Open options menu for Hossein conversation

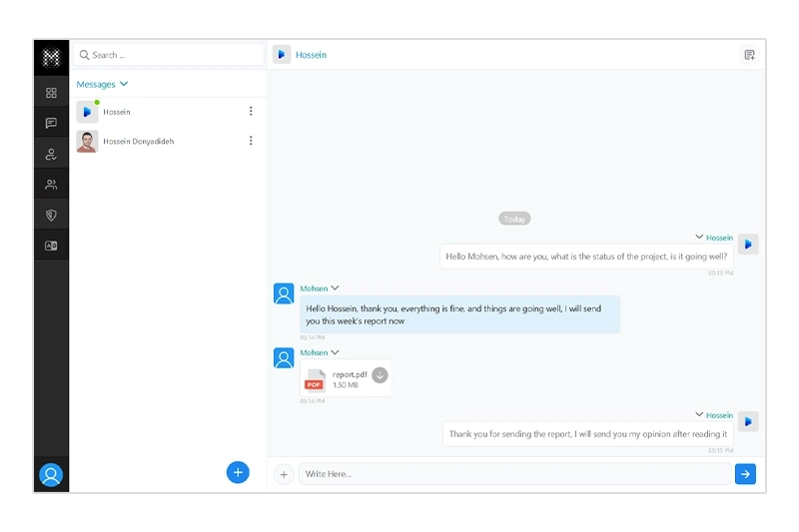click(251, 112)
